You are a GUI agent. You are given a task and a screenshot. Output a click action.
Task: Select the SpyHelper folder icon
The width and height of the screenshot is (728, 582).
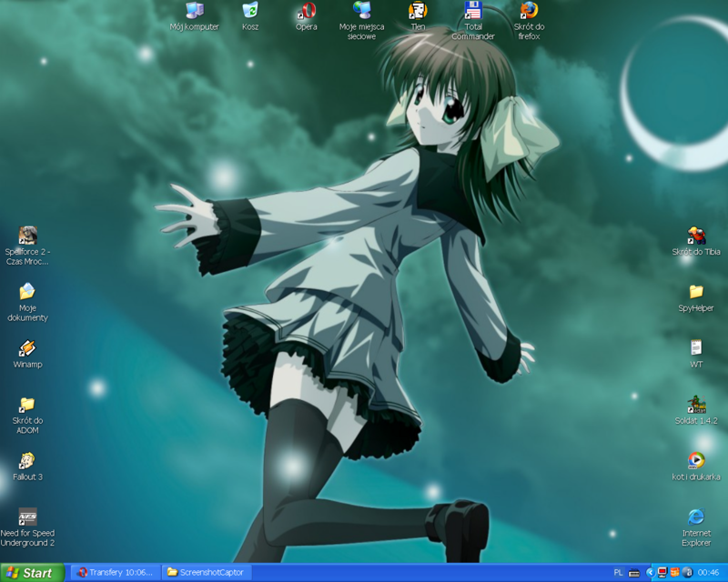[x=696, y=297]
